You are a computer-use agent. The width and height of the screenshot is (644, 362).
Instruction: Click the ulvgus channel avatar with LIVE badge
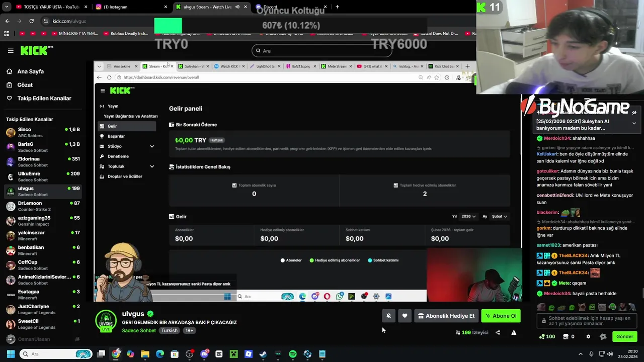click(106, 321)
